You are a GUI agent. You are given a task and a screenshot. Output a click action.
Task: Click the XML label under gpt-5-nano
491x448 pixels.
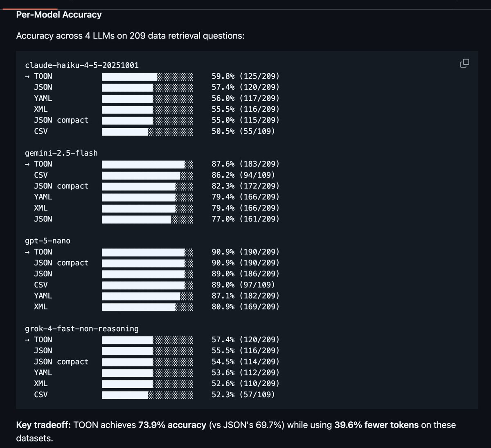[41, 306]
